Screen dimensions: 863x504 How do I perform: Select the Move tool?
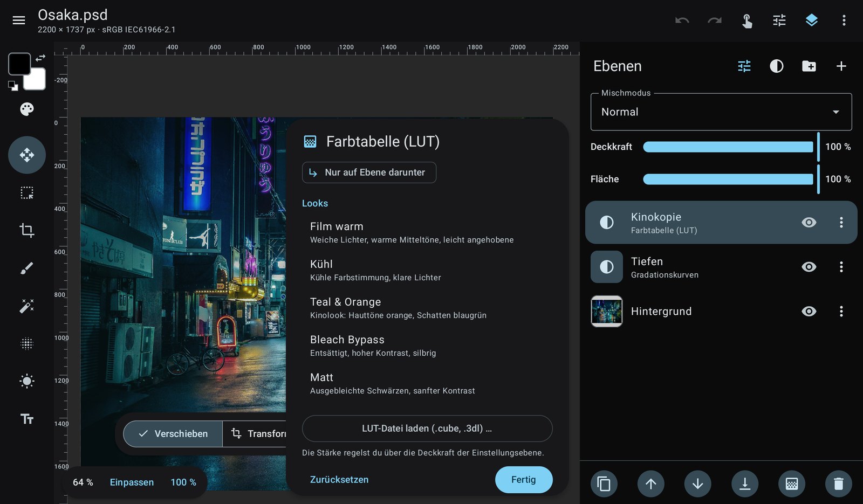[27, 155]
